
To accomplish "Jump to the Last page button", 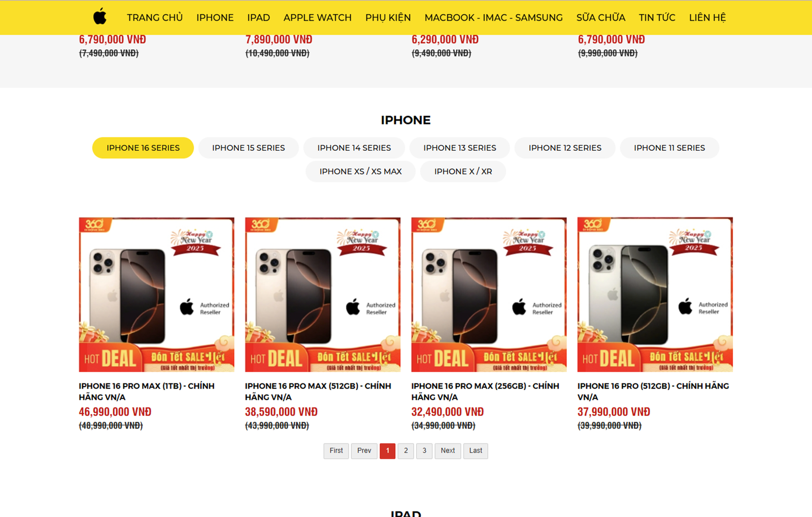I will pyautogui.click(x=476, y=451).
